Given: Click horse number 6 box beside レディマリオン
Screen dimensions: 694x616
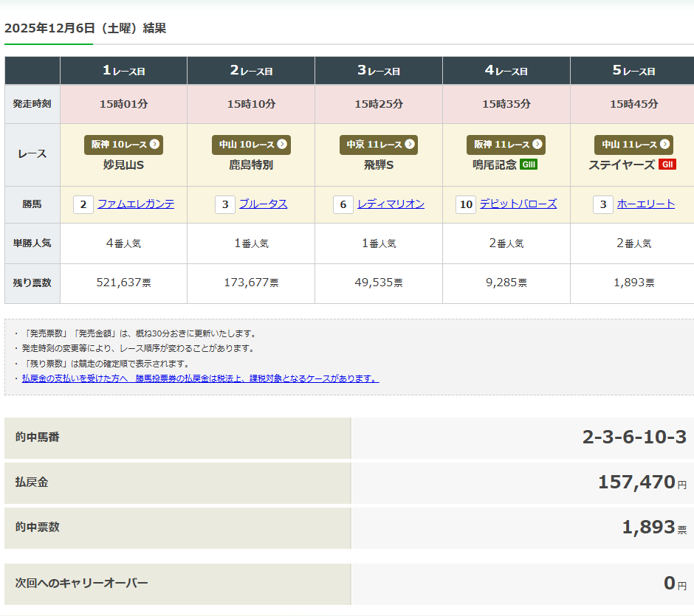Looking at the screenshot, I should [343, 204].
